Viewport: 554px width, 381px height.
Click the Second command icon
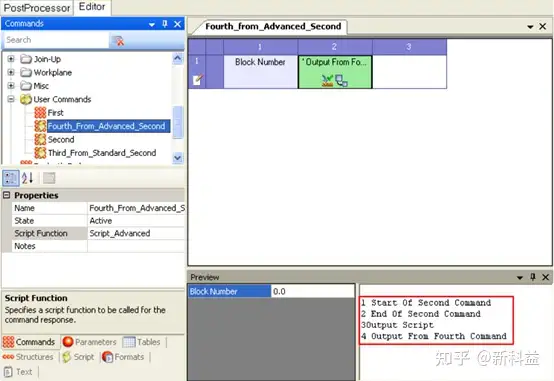[x=40, y=140]
